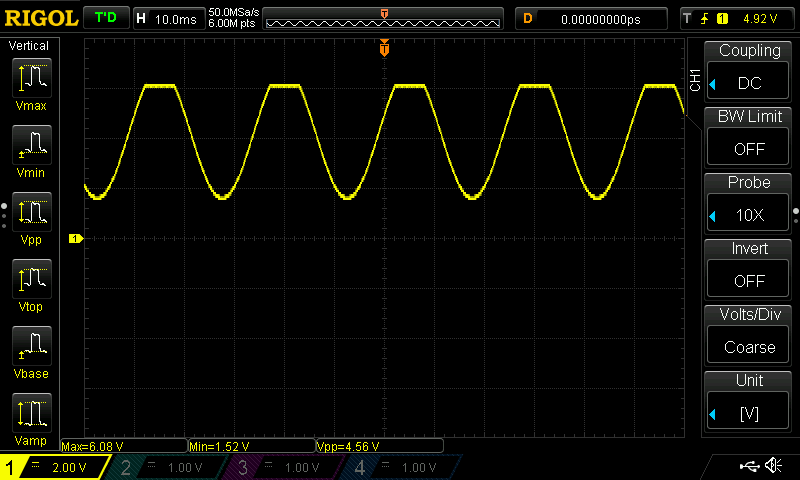This screenshot has width=800, height=480.
Task: Select the Vbase measurement icon
Action: 32,346
